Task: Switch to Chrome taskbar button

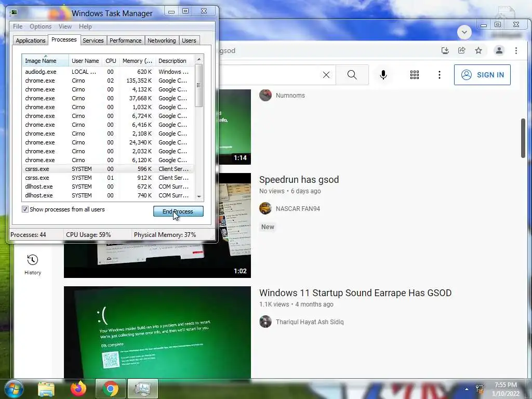Action: [x=111, y=389]
